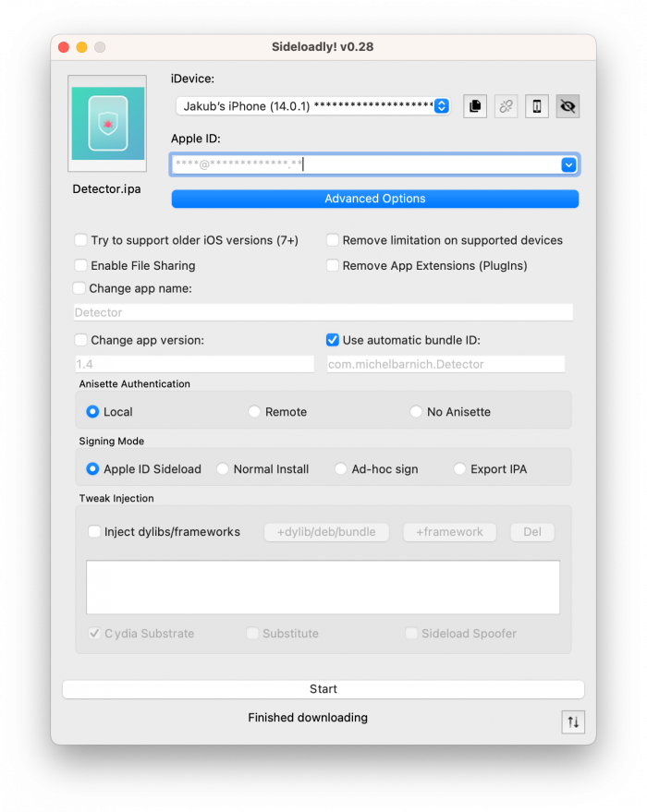The height and width of the screenshot is (812, 647).
Task: Click the Detector.ipa file name label
Action: (x=106, y=189)
